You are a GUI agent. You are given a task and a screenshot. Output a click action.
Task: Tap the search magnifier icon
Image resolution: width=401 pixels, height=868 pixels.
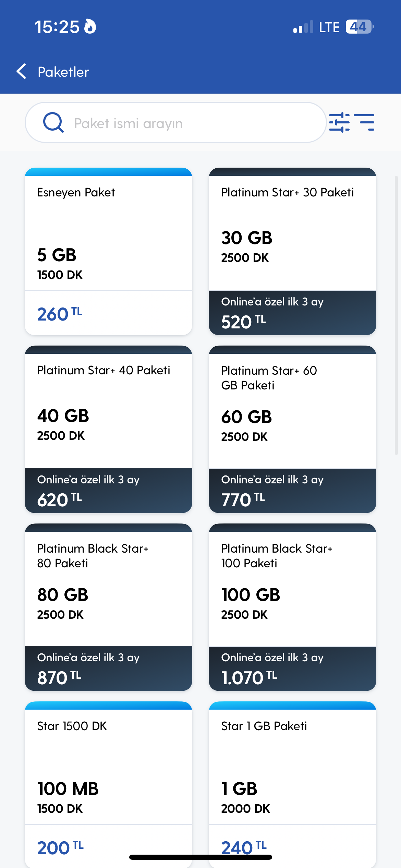pyautogui.click(x=53, y=122)
